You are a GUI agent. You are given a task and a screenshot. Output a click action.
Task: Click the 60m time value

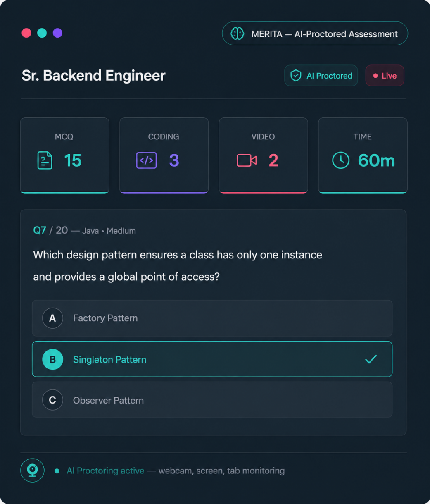click(376, 160)
